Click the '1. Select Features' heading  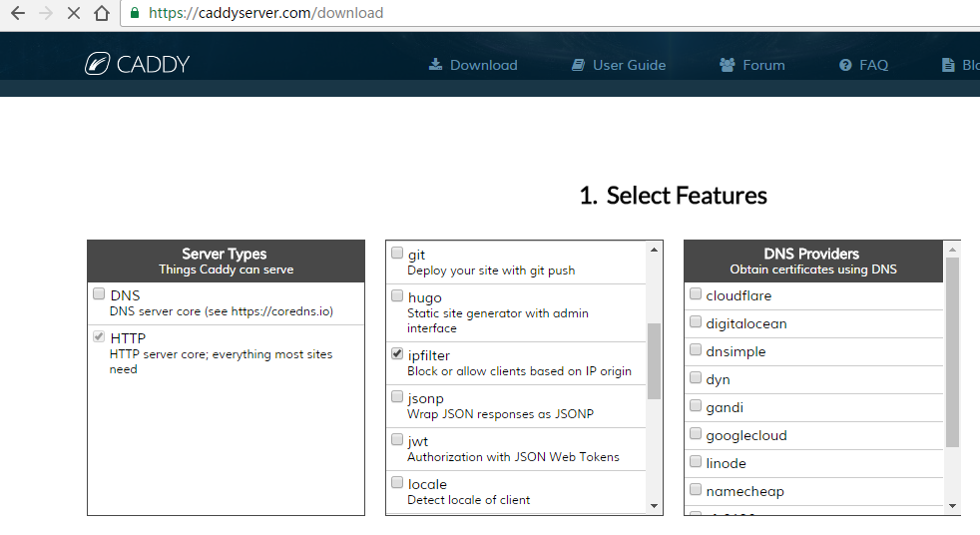point(673,196)
